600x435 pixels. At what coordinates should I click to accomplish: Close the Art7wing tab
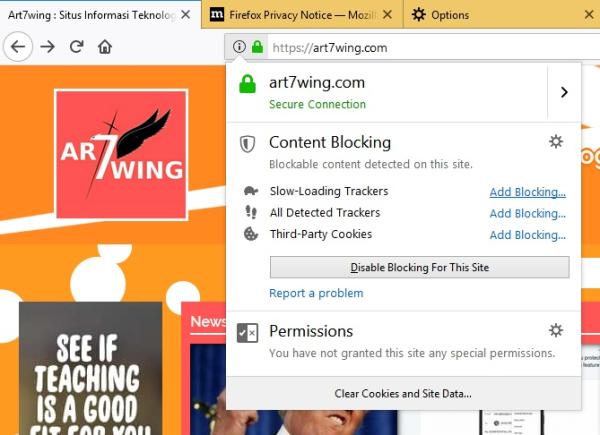coord(185,15)
